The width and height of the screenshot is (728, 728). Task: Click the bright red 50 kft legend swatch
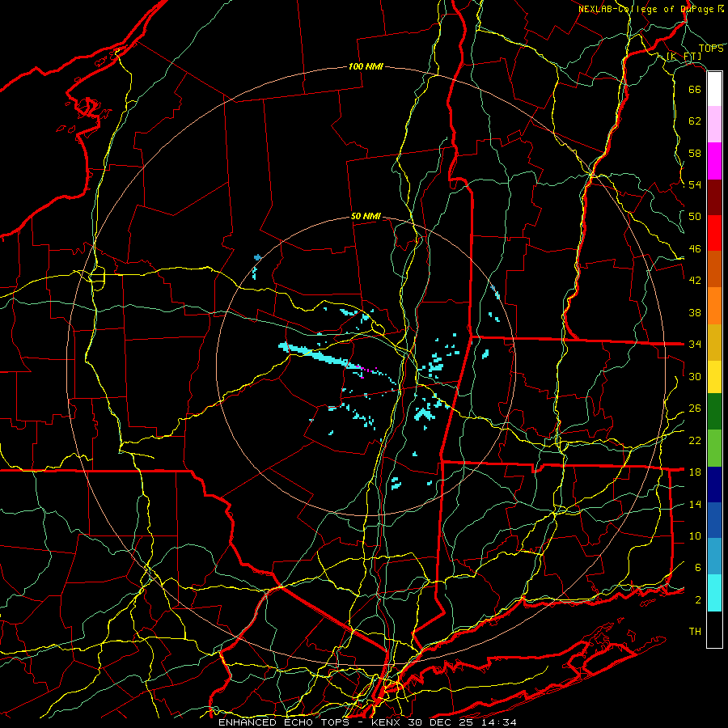click(x=714, y=233)
